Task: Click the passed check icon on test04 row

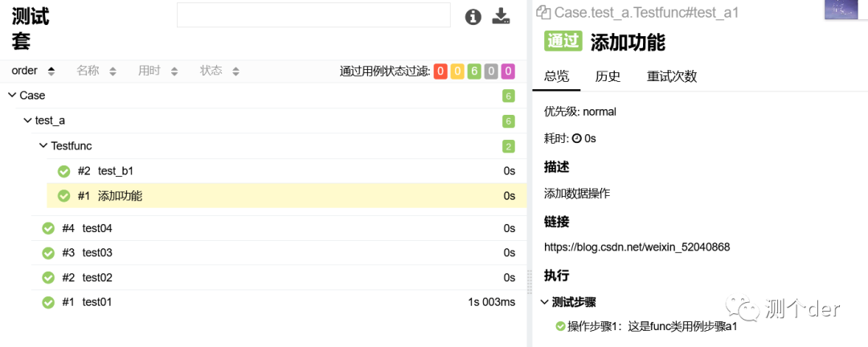Action: 48,228
